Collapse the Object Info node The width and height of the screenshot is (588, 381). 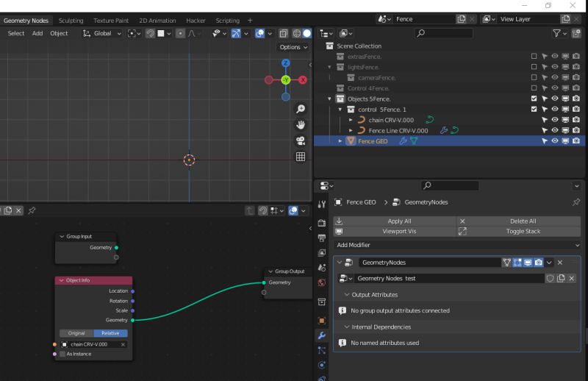click(x=62, y=280)
